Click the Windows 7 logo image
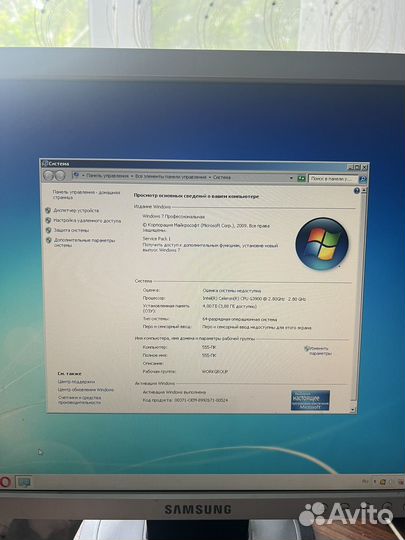 [x=322, y=243]
